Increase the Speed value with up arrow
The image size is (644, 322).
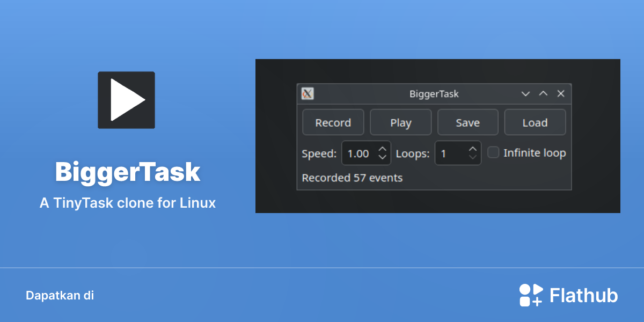382,149
